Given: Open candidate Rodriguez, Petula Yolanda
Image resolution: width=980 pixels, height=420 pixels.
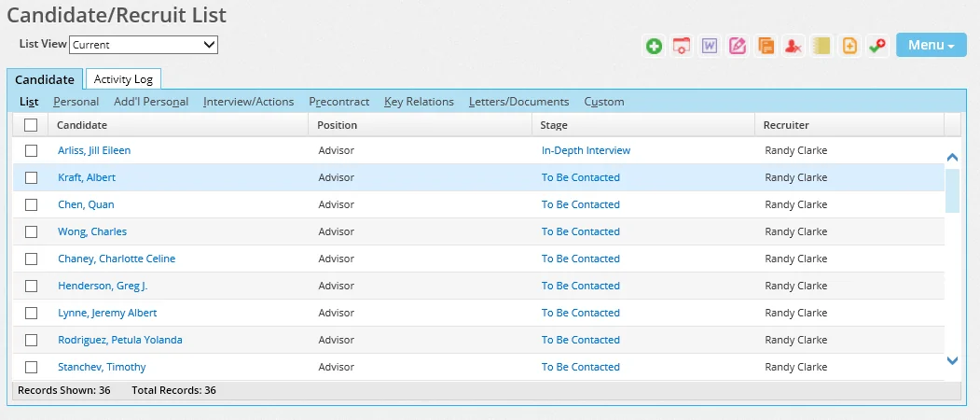Looking at the screenshot, I should click(120, 340).
